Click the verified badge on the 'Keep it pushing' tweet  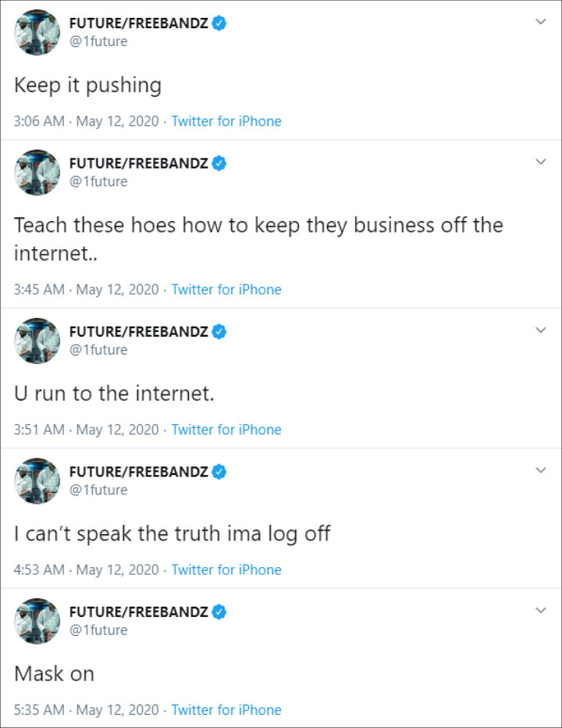click(x=219, y=23)
